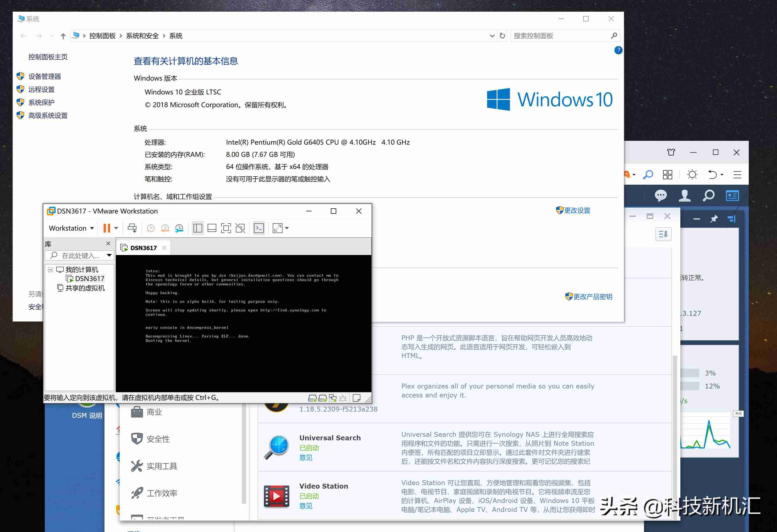Navigate back in the System window
This screenshot has width=777, height=532.
pyautogui.click(x=23, y=36)
